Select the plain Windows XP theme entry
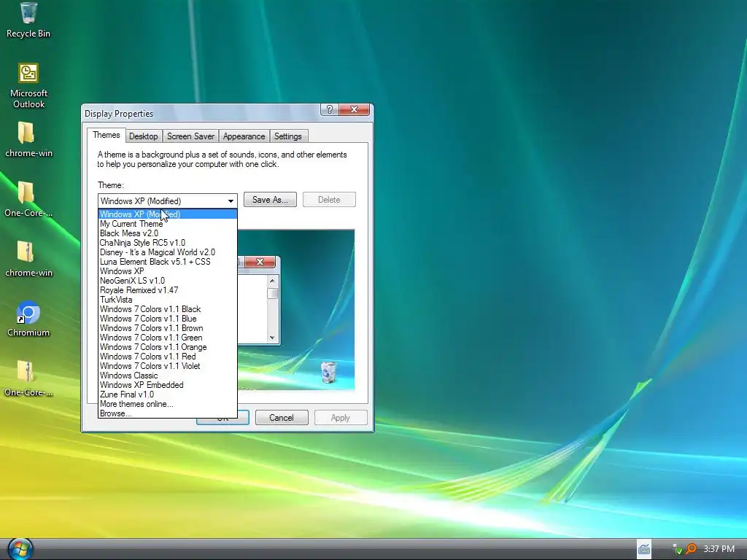The height and width of the screenshot is (560, 747). click(168, 271)
